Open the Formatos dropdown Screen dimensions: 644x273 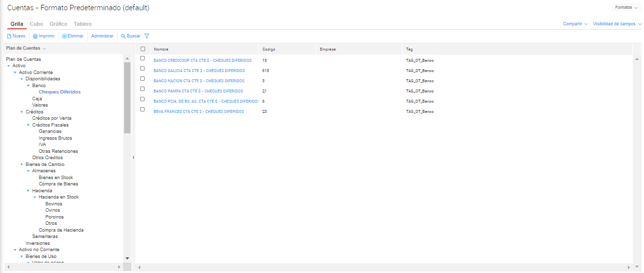tap(626, 8)
